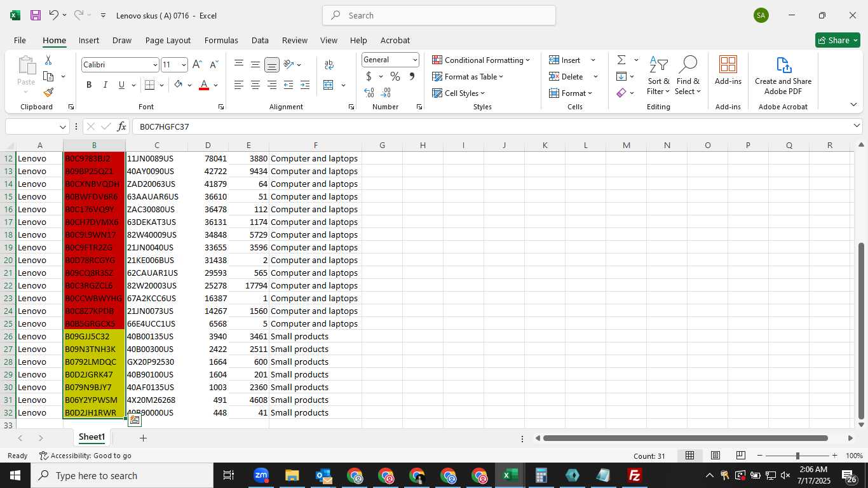The height and width of the screenshot is (488, 868).
Task: Expand Conditional Formatting menu
Action: click(x=481, y=60)
